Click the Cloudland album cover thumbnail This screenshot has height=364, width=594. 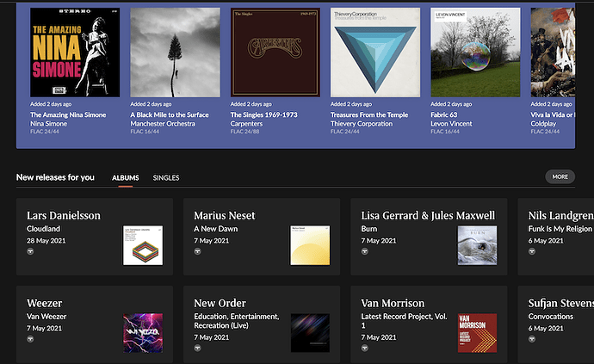tap(143, 245)
